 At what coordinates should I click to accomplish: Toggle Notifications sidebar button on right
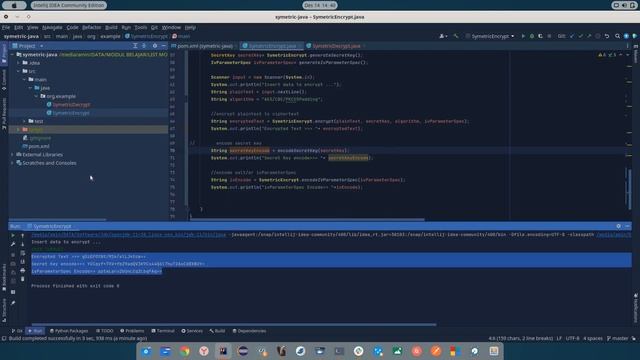[x=636, y=307]
